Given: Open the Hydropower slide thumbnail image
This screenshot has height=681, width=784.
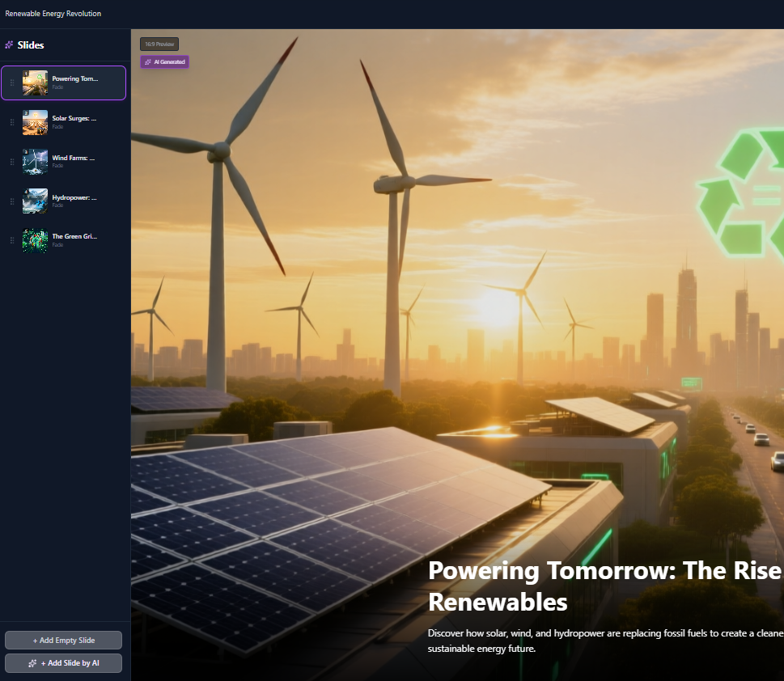Looking at the screenshot, I should pyautogui.click(x=35, y=201).
